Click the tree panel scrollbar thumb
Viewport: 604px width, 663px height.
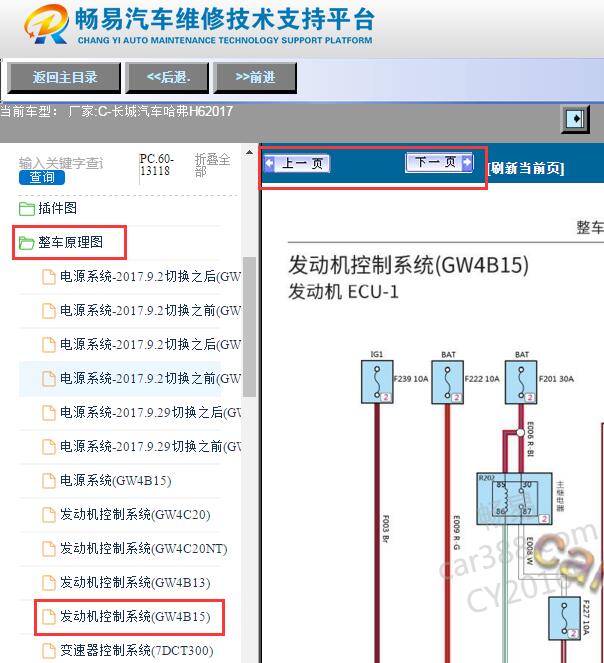pyautogui.click(x=250, y=326)
